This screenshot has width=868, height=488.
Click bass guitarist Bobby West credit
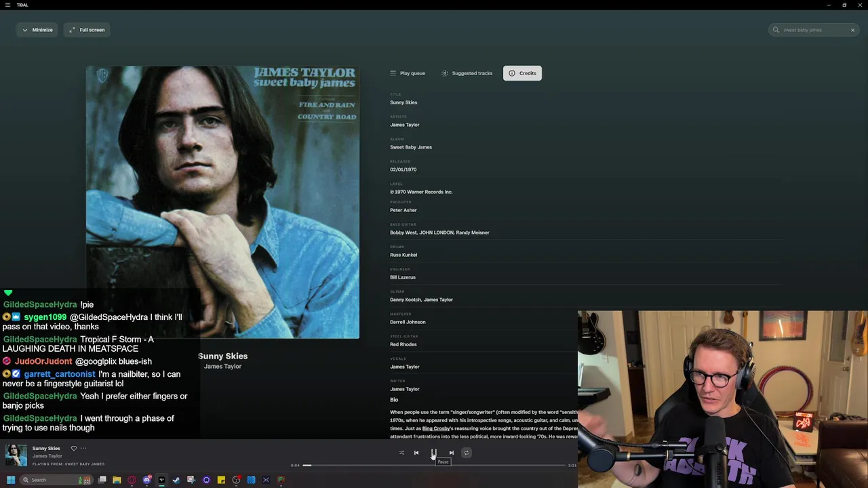[x=403, y=232]
